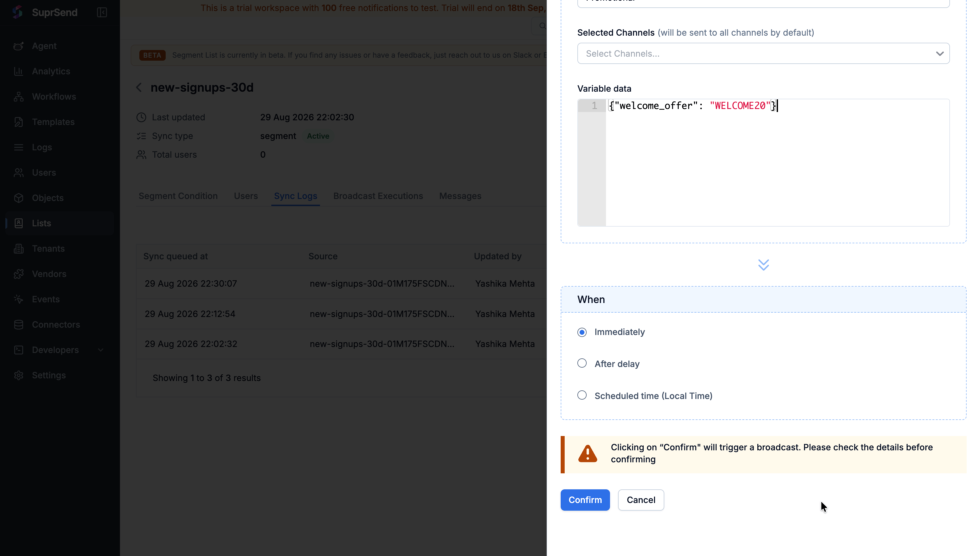The width and height of the screenshot is (980, 556).
Task: Open the Agent icon in the sidebar
Action: click(18, 46)
